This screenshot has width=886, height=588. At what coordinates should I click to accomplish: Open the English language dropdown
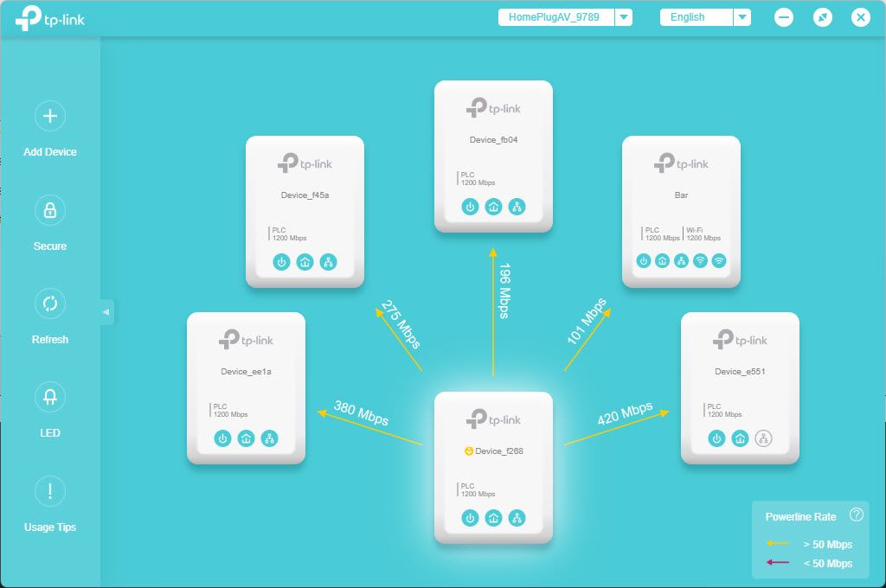(742, 17)
